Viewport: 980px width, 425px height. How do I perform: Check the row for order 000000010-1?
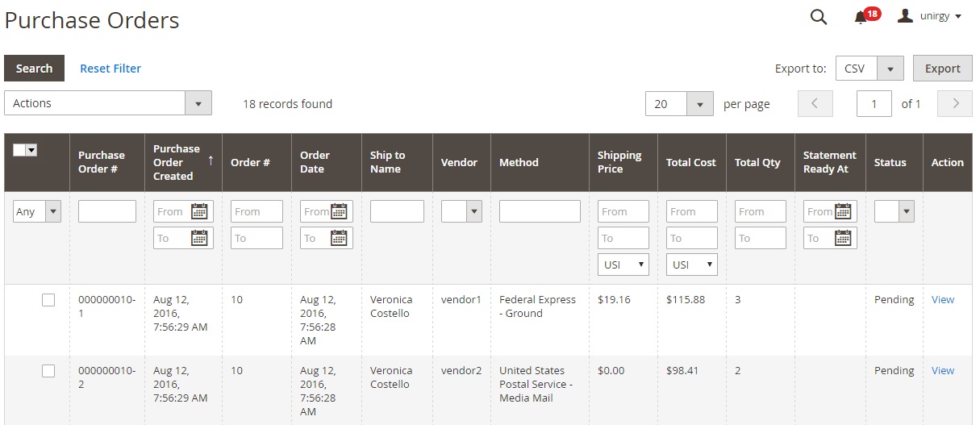pyautogui.click(x=48, y=300)
